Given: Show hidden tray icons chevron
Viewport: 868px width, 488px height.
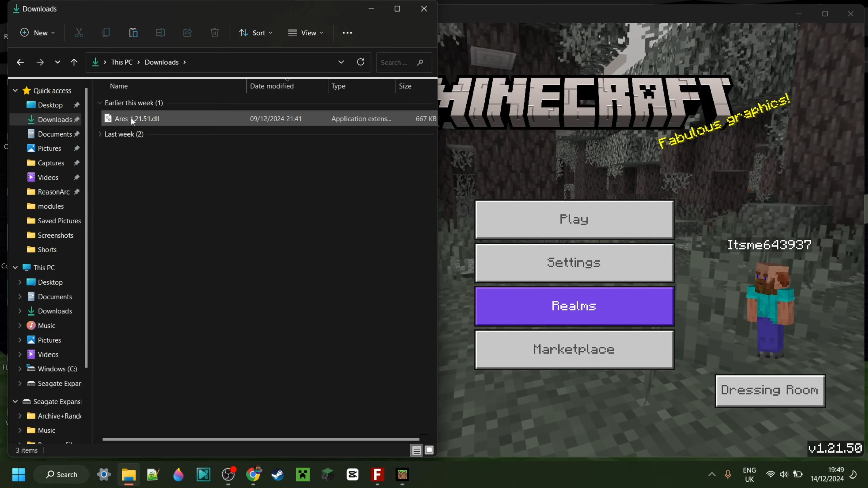Looking at the screenshot, I should (x=712, y=474).
